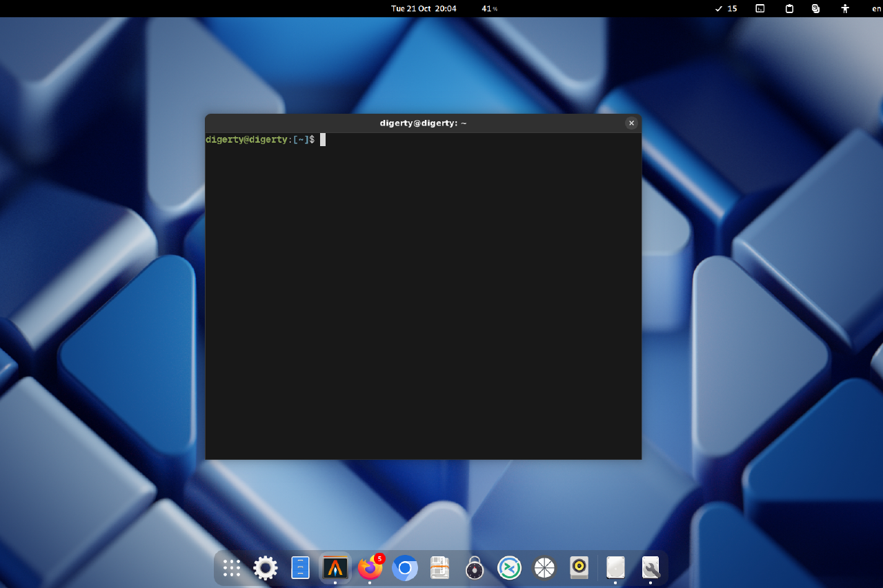The image size is (883, 588).
Task: Open the newspaper-style icon in dock
Action: 440,568
